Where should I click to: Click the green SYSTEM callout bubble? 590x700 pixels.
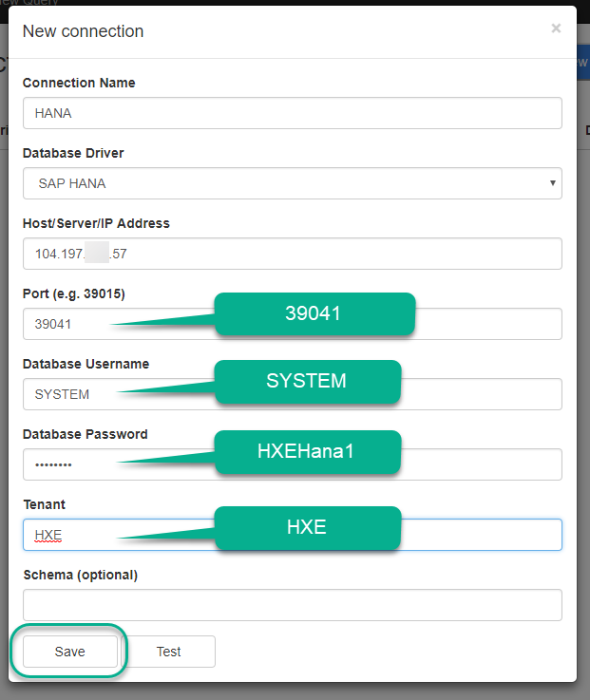pos(308,382)
